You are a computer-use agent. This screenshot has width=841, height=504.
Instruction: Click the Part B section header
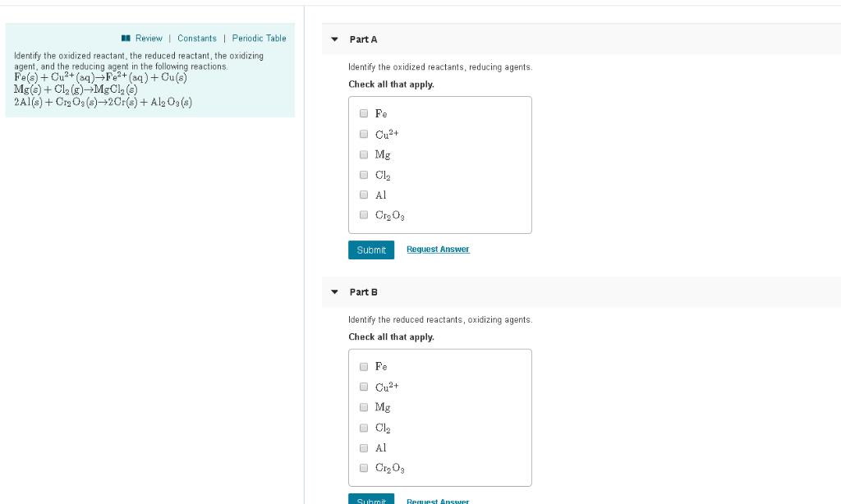362,291
